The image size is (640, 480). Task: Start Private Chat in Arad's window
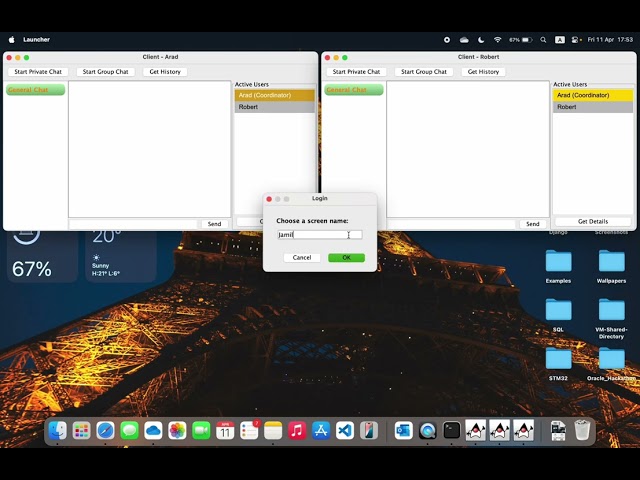38,72
